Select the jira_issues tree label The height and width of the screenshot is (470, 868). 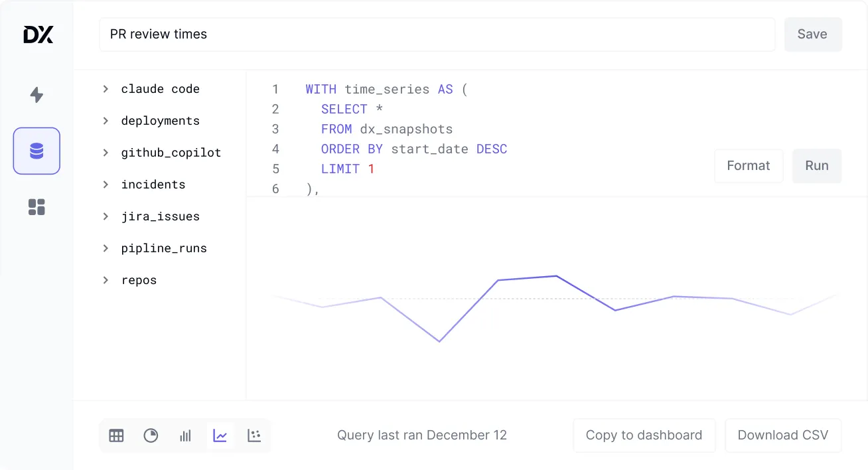tap(161, 216)
